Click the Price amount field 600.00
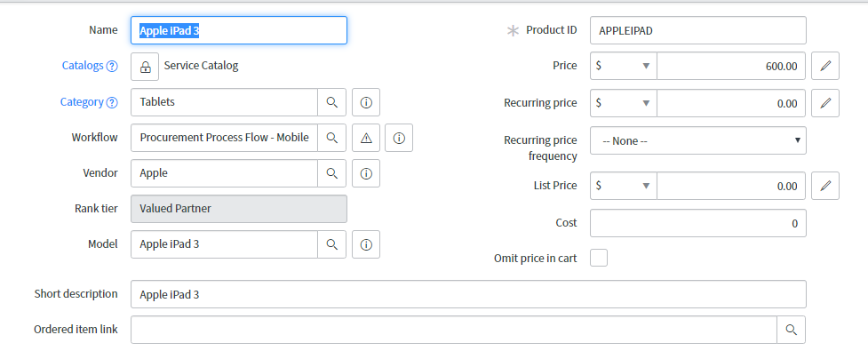868x351 pixels. pos(731,66)
